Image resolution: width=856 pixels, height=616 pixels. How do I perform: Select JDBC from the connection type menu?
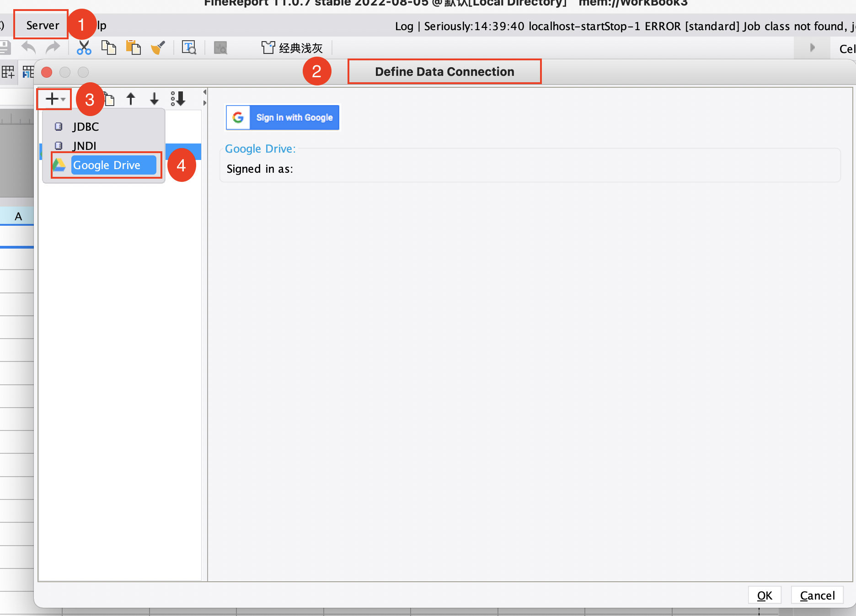tap(86, 127)
